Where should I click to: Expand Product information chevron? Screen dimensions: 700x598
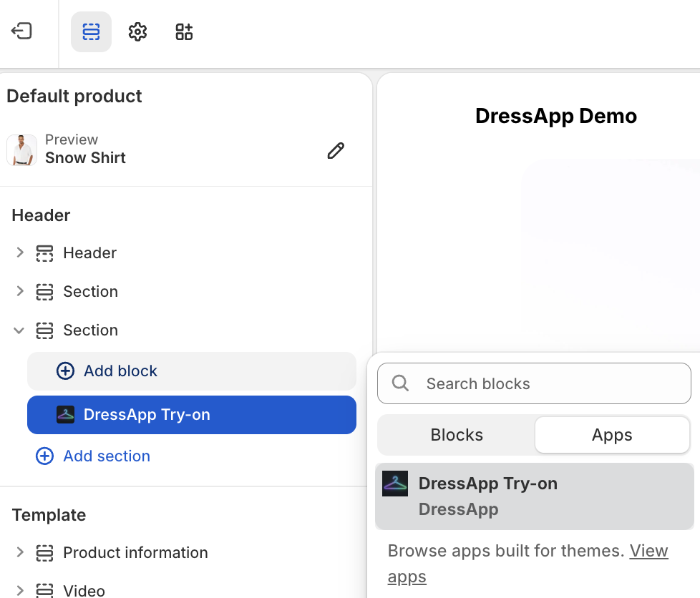click(x=19, y=552)
